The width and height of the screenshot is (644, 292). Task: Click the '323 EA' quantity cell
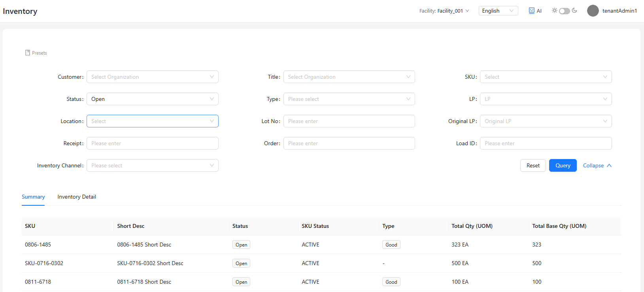click(x=460, y=245)
